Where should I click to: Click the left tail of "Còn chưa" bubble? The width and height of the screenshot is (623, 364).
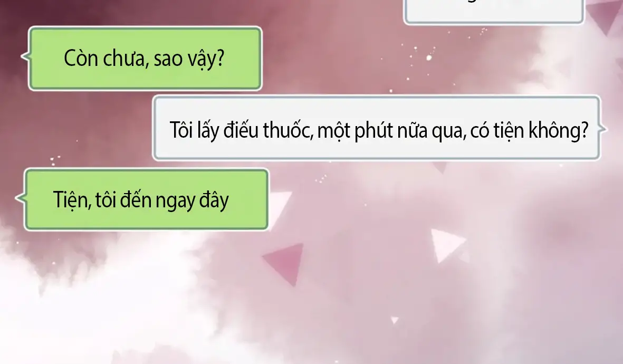point(25,56)
